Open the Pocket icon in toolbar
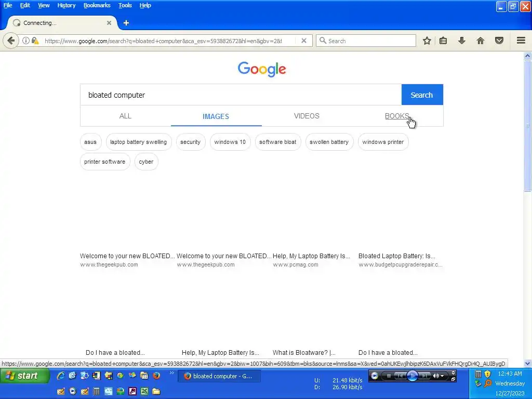Viewport: 532px width, 399px height. [x=499, y=41]
